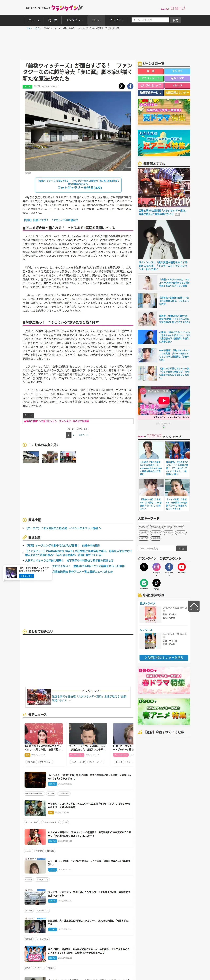Jump back up with PAGE TOP
The image size is (210, 980).
click(194, 606)
